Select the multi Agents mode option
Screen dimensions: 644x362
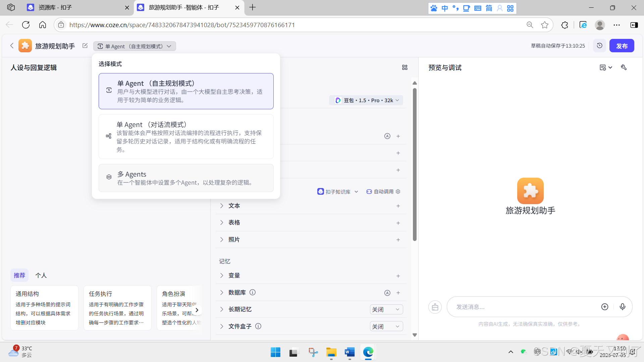186,178
